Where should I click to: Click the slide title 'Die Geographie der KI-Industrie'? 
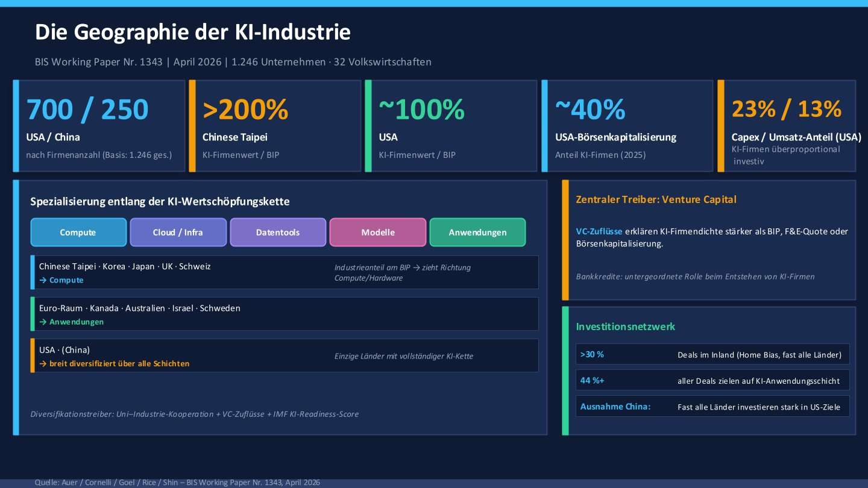tap(193, 32)
